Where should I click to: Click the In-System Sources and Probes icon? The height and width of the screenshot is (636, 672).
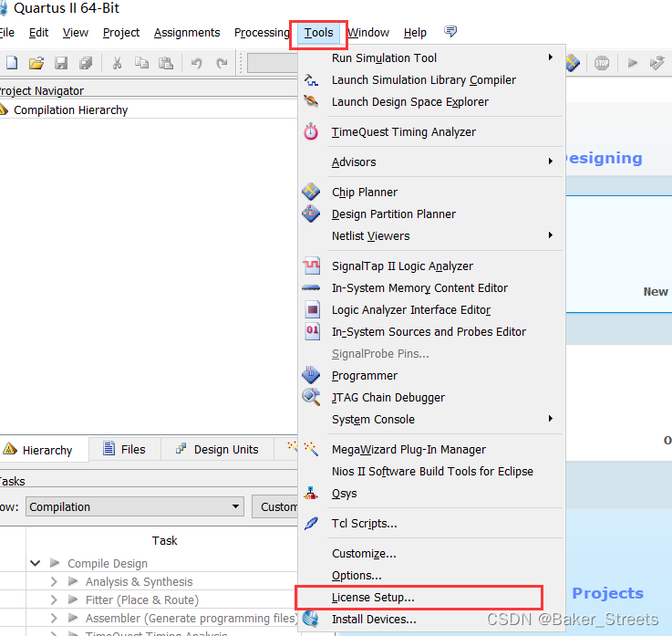pyautogui.click(x=312, y=331)
